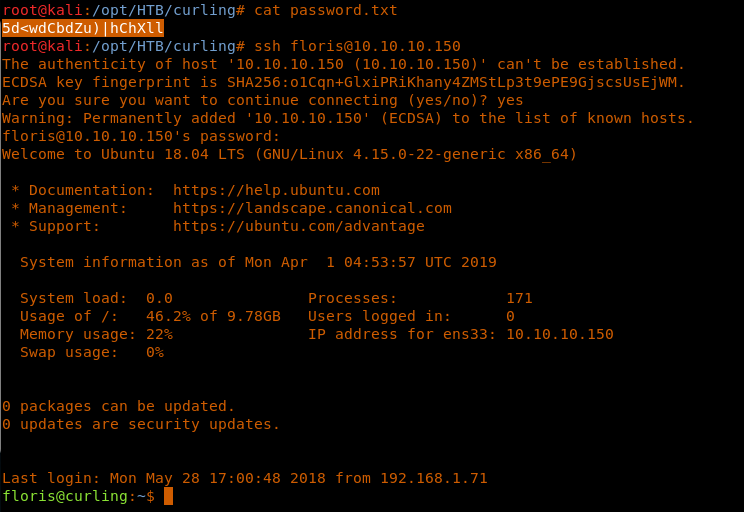Viewport: 744px width, 512px height.
Task: Follow the ubuntu.com/advantage support link
Action: click(298, 226)
